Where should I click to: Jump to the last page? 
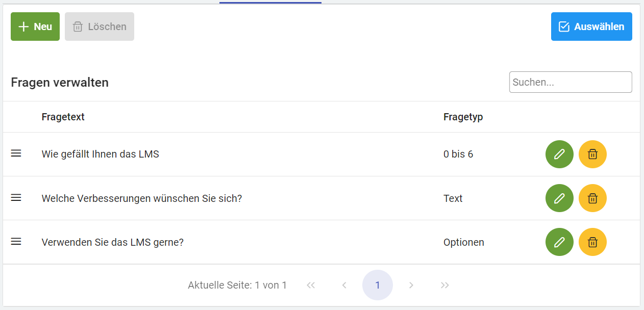(445, 286)
